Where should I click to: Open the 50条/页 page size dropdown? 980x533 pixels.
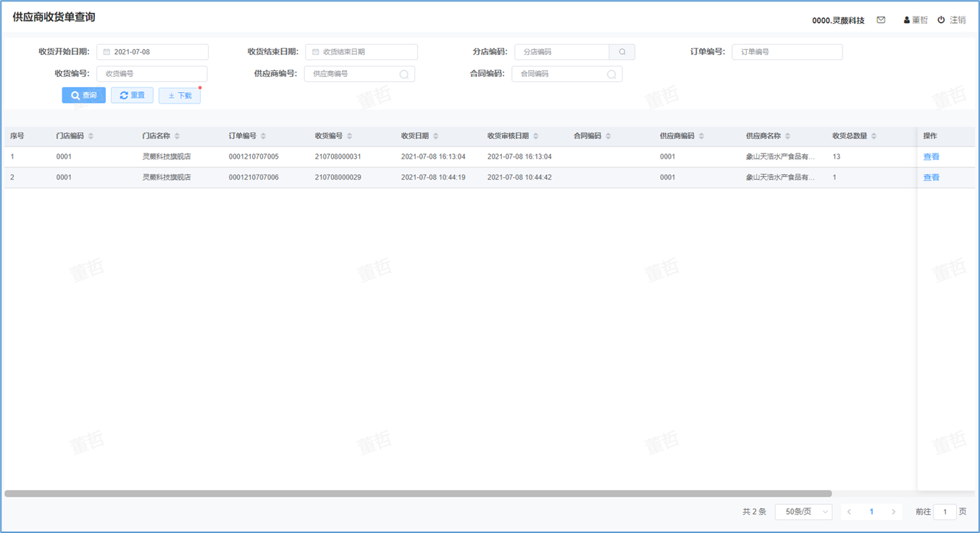point(804,512)
